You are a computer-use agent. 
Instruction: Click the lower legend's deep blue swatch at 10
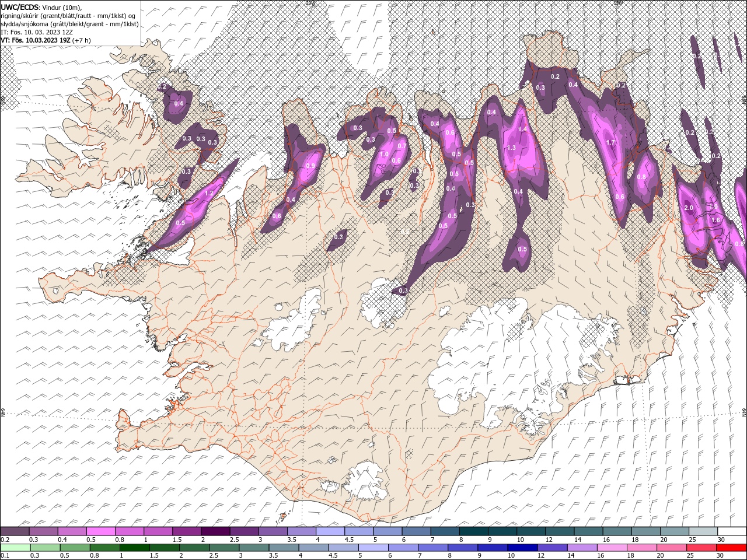pyautogui.click(x=521, y=548)
